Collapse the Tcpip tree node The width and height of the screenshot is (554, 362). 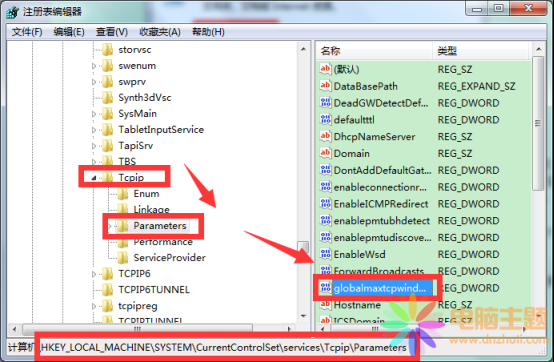click(94, 178)
